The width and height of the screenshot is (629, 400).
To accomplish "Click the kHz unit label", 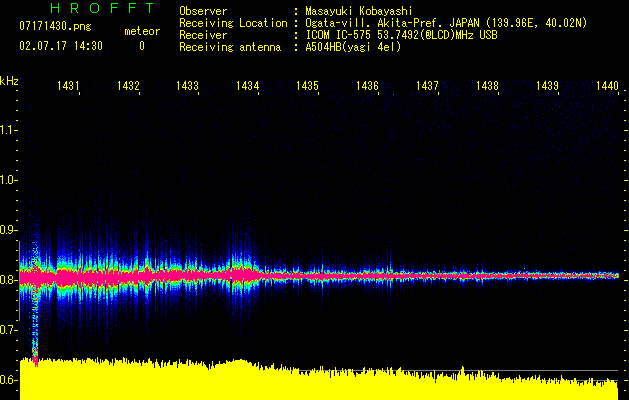I will coord(10,80).
